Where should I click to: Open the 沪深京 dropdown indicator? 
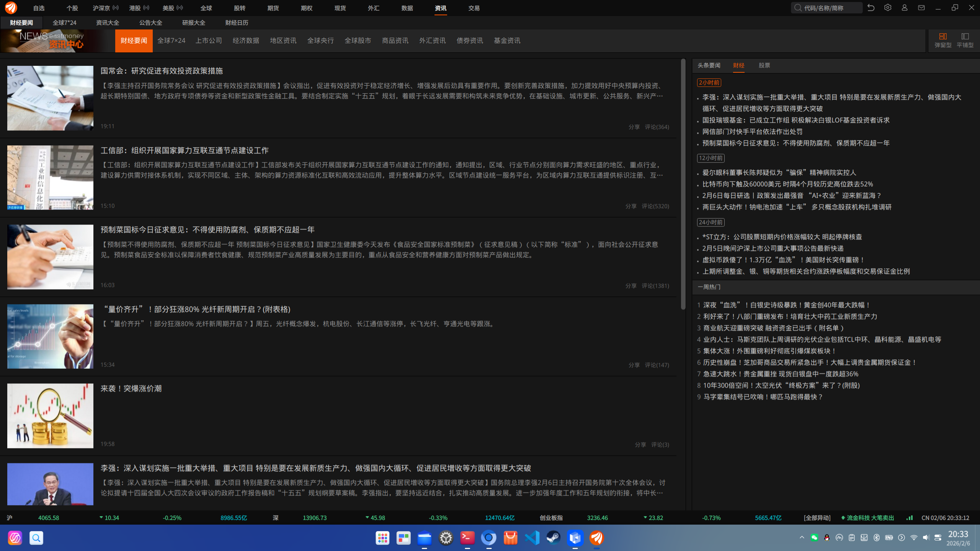[x=116, y=8]
